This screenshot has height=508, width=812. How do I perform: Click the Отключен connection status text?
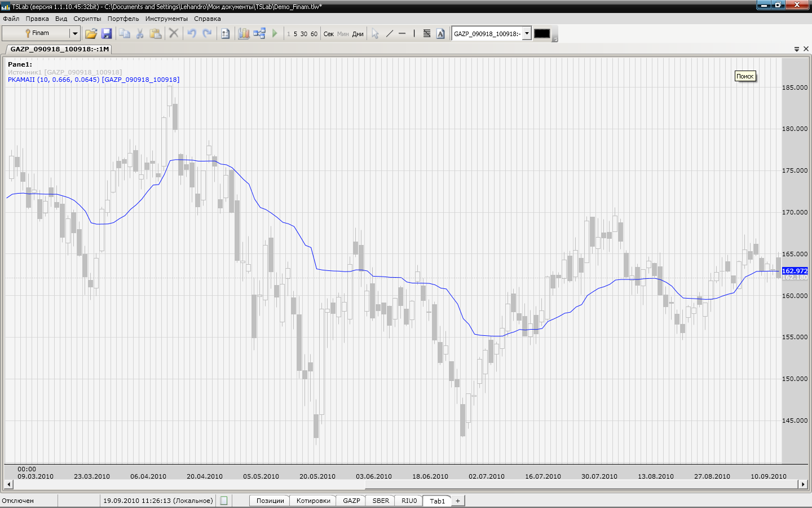18,501
